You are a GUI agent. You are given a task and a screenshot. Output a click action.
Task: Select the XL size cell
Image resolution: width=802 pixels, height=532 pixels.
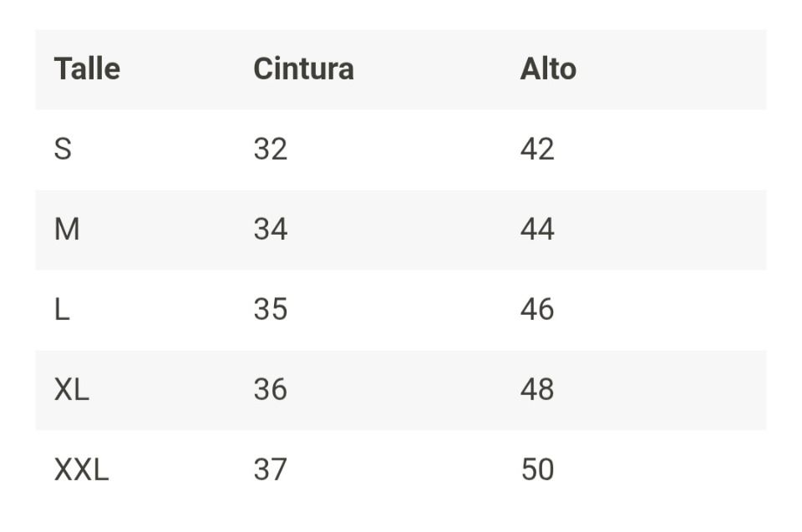click(x=72, y=390)
